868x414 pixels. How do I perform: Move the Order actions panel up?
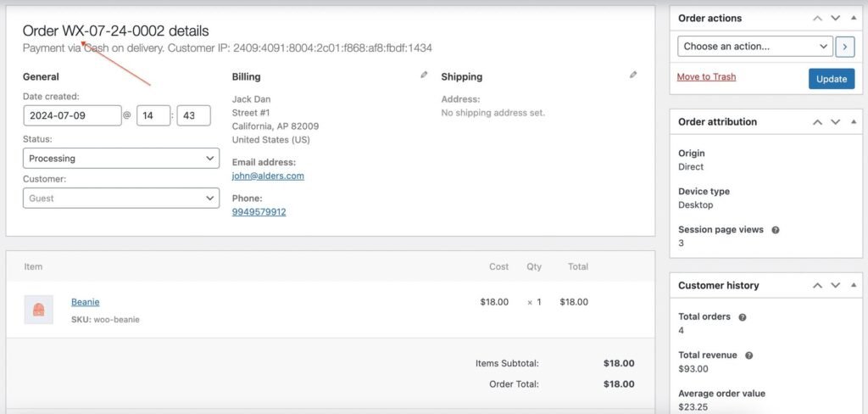[817, 18]
